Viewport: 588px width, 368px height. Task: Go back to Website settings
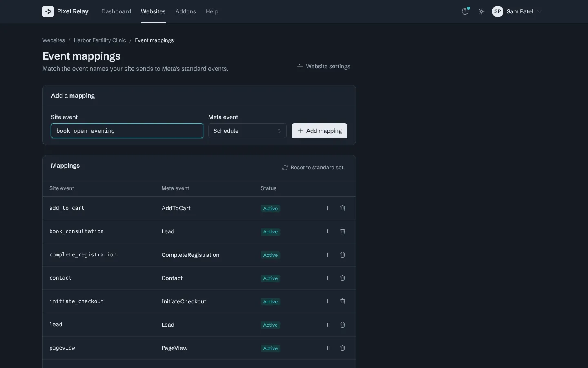coord(323,66)
